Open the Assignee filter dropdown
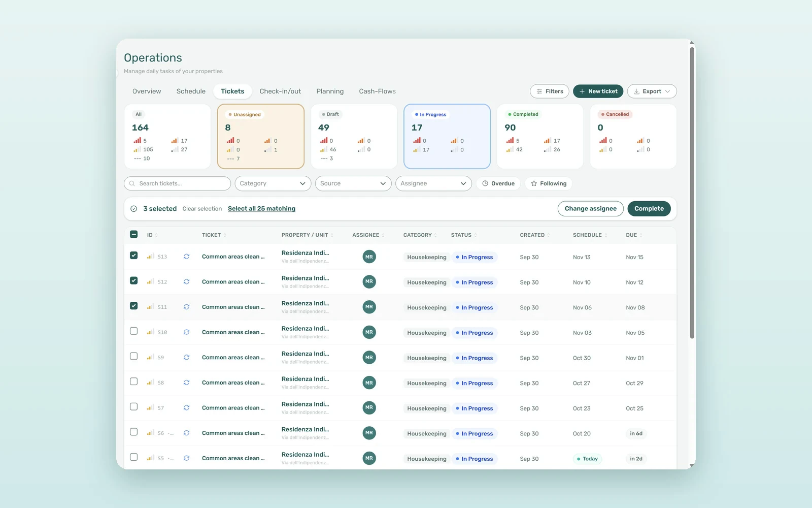Viewport: 812px width, 508px height. pos(433,183)
